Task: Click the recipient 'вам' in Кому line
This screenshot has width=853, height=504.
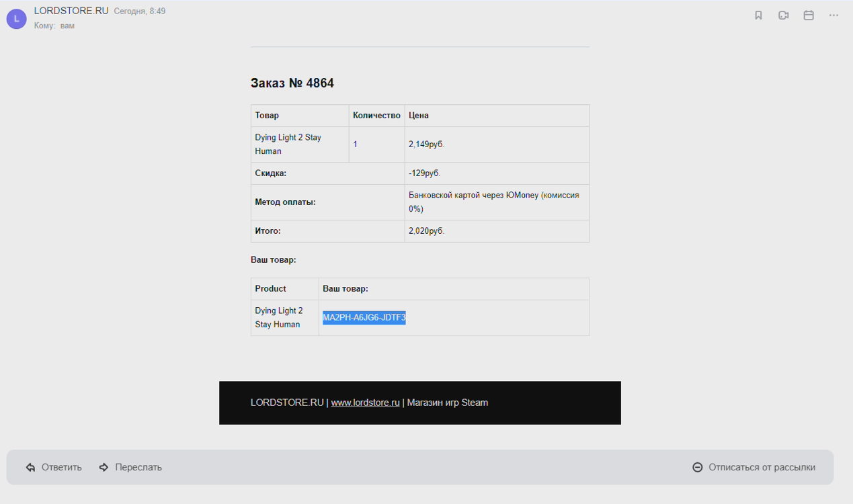Action: click(x=67, y=26)
